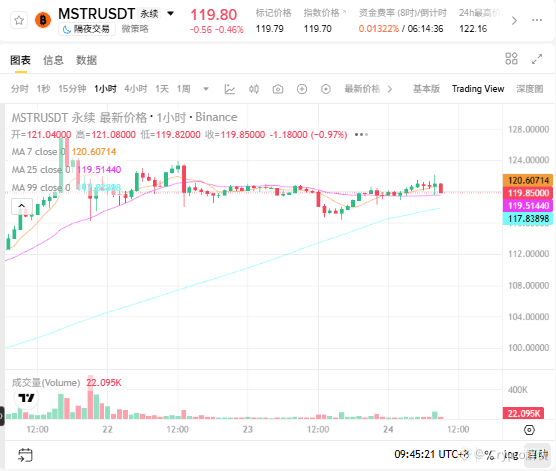The image size is (556, 471).
Task: Select the 15分钟 interval
Action: 72,89
